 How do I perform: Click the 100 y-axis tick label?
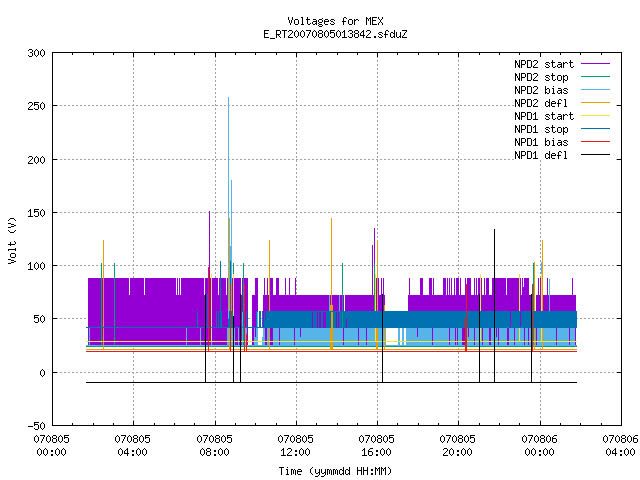pyautogui.click(x=36, y=266)
